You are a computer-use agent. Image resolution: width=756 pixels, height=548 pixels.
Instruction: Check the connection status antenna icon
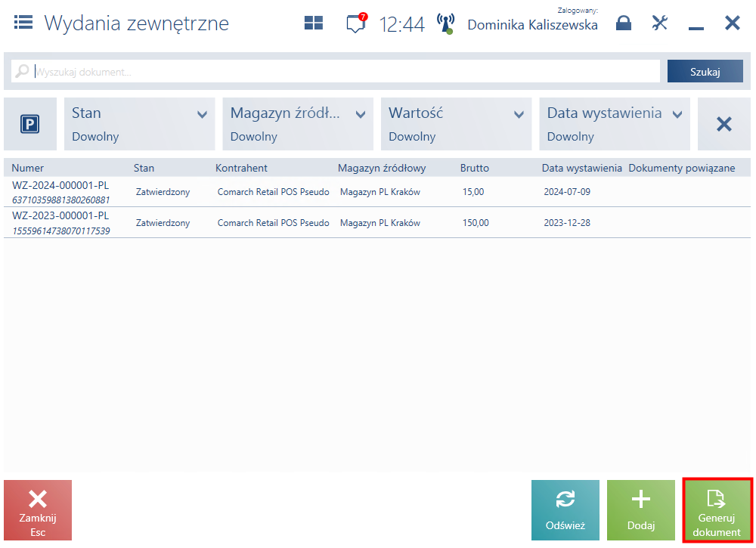coord(445,23)
